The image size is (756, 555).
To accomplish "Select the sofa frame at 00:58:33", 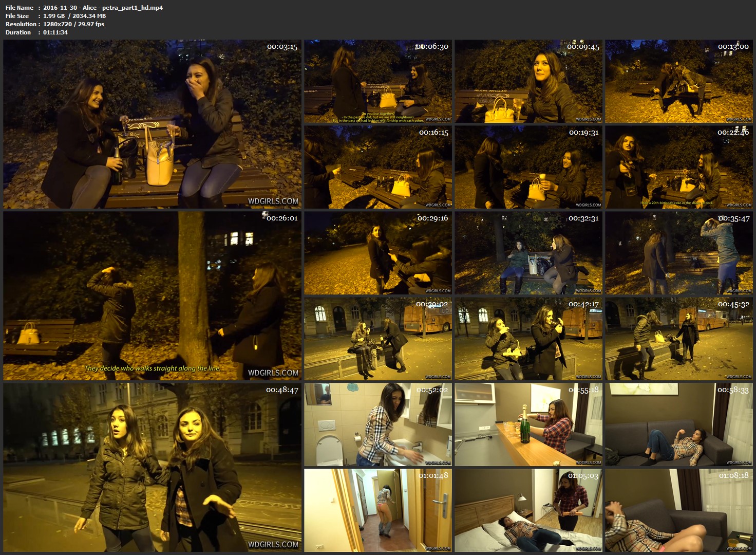I will pos(678,424).
